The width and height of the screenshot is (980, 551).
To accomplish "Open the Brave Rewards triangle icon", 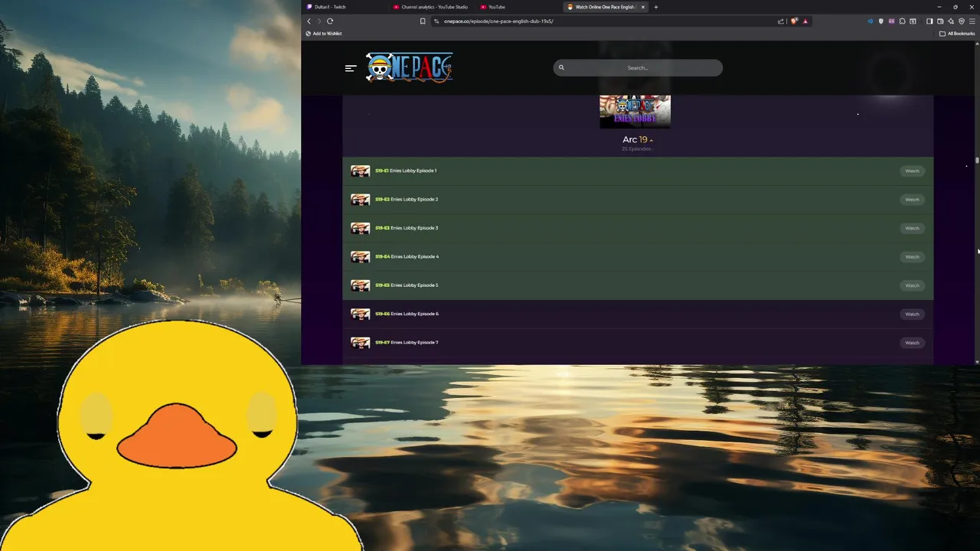I will (805, 21).
